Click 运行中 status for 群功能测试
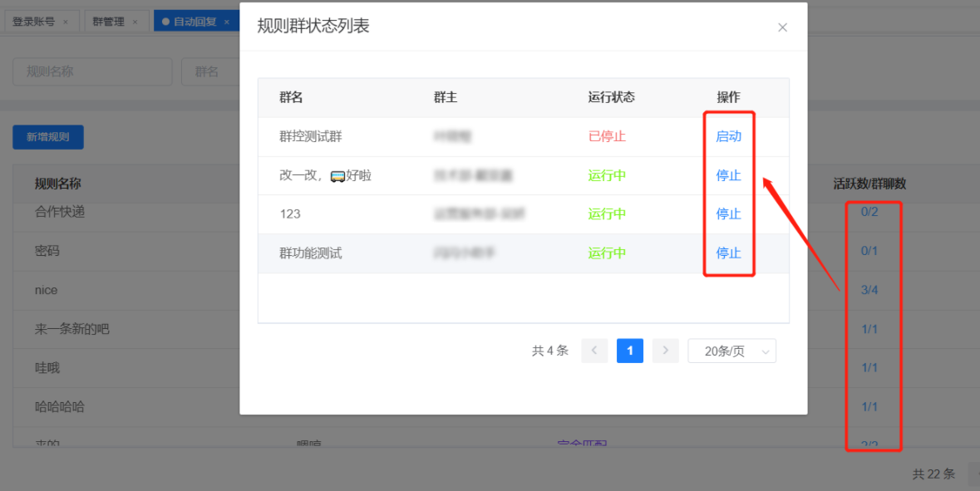 pyautogui.click(x=607, y=253)
